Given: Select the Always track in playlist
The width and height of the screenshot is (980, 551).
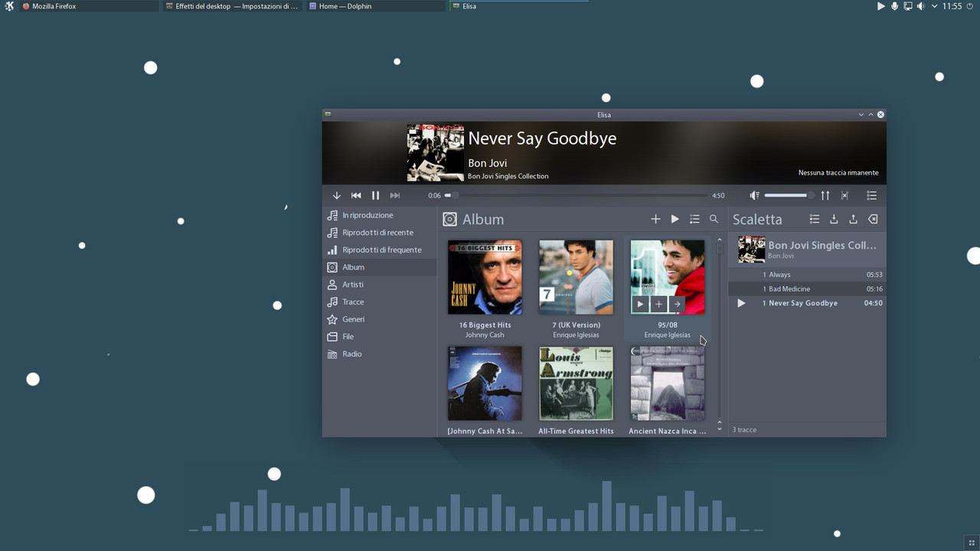Looking at the screenshot, I should (807, 275).
